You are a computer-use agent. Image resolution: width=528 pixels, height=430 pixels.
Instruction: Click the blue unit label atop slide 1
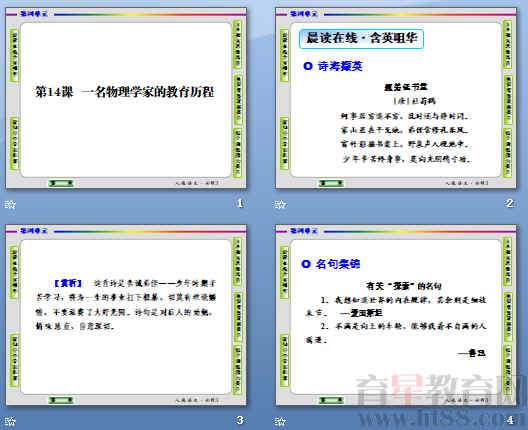34,14
